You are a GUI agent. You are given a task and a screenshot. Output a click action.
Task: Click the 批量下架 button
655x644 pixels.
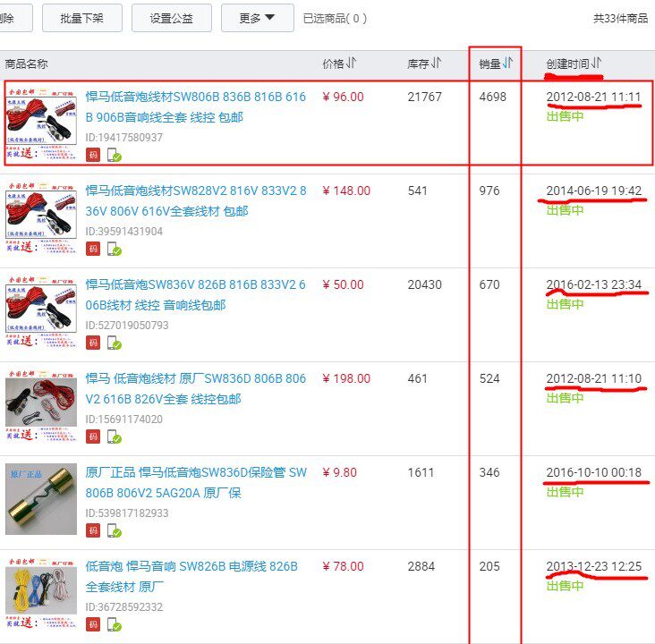82,18
